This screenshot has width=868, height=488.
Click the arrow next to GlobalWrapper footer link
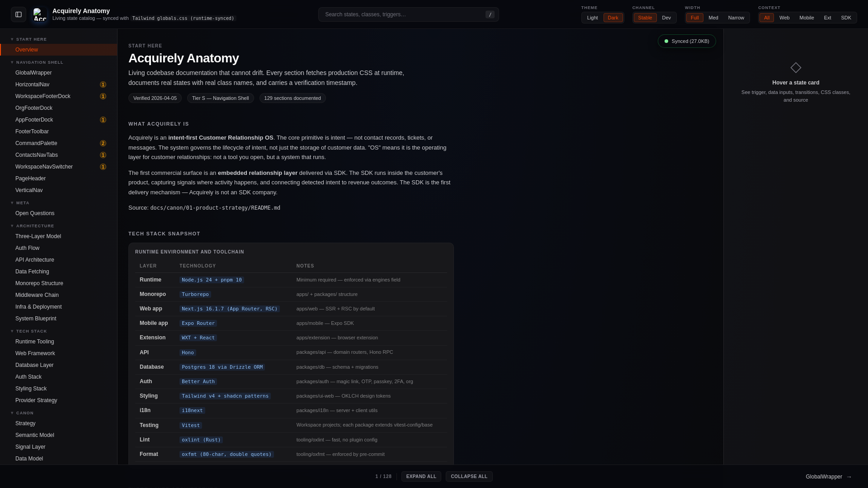pos(849,477)
